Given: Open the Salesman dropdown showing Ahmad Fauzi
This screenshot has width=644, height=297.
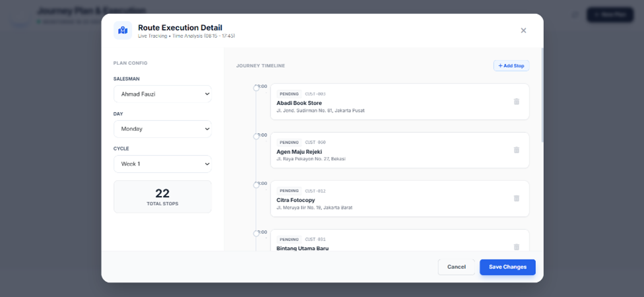Looking at the screenshot, I should point(162,94).
